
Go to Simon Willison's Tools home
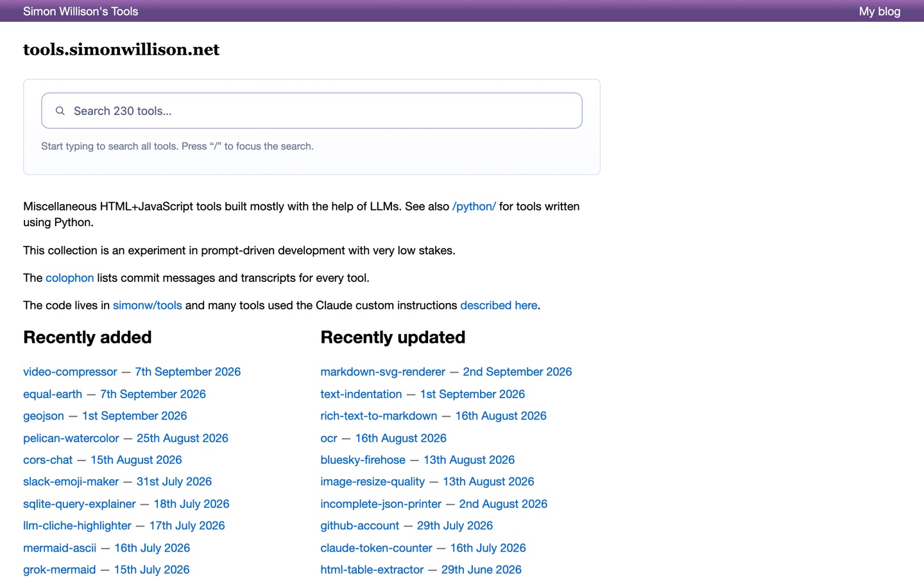click(x=81, y=12)
